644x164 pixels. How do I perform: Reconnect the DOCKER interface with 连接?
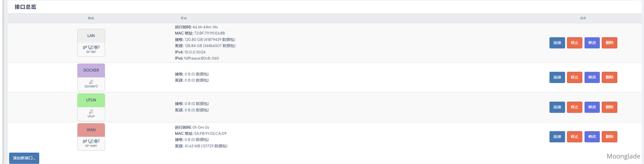coord(557,77)
